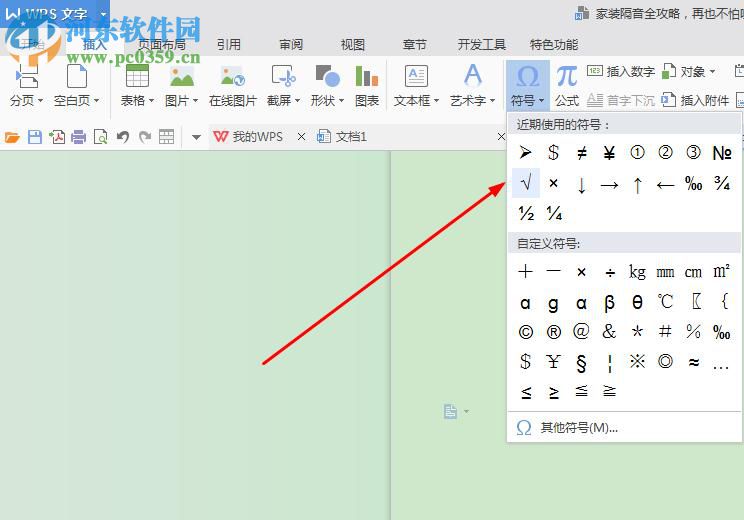744x520 pixels.
Task: Insert the ÷ division symbol
Action: (610, 272)
